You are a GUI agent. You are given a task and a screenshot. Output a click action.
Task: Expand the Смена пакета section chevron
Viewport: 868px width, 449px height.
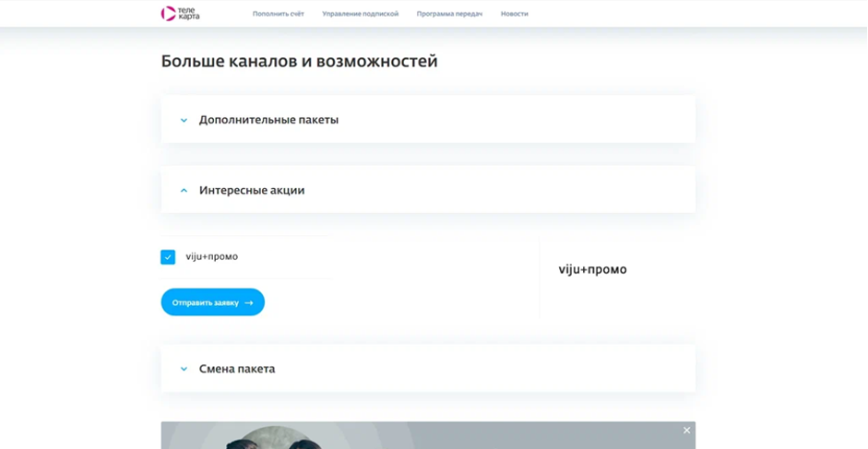(x=184, y=369)
